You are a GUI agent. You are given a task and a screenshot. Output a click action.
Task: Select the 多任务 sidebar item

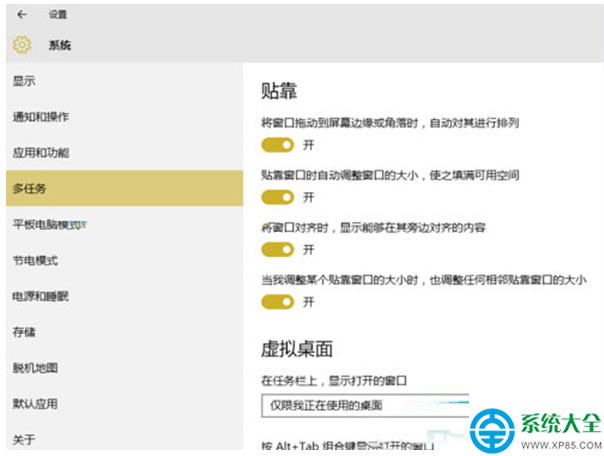(x=30, y=188)
